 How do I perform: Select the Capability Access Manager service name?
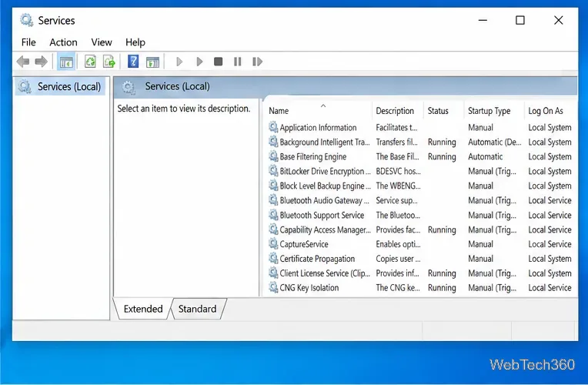tap(325, 230)
